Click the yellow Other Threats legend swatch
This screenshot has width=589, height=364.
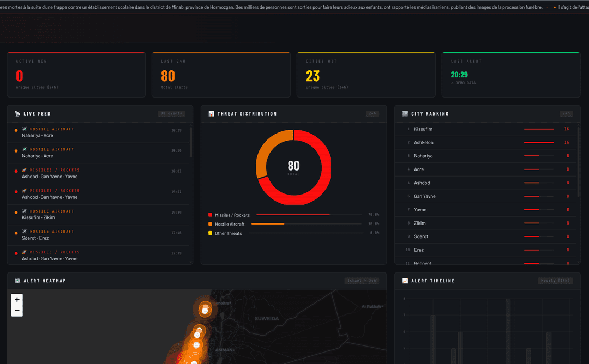coord(210,233)
